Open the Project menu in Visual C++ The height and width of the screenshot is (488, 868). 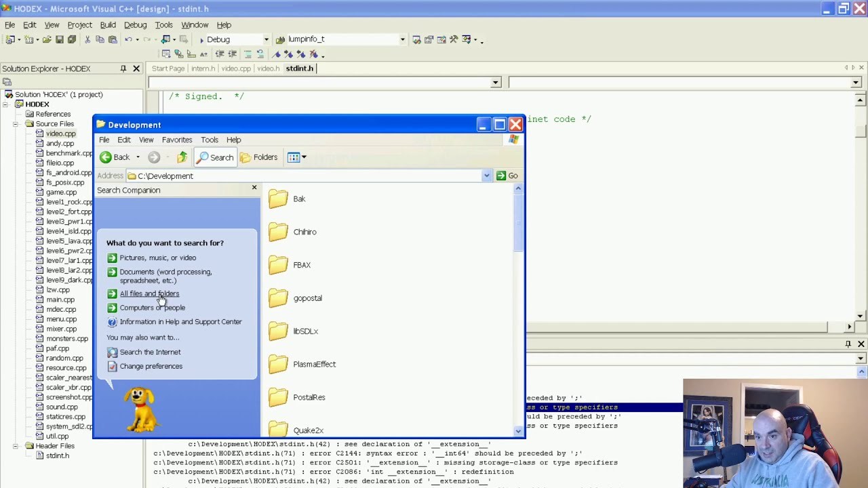coord(79,25)
